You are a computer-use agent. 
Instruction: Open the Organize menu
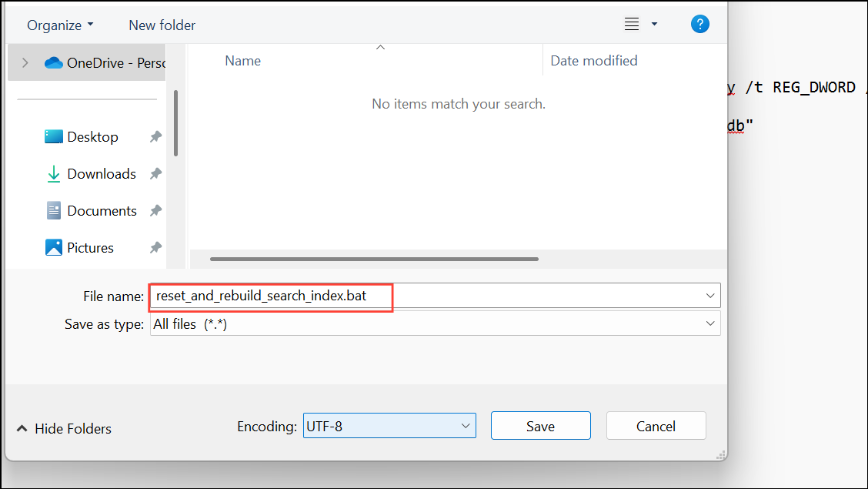59,25
